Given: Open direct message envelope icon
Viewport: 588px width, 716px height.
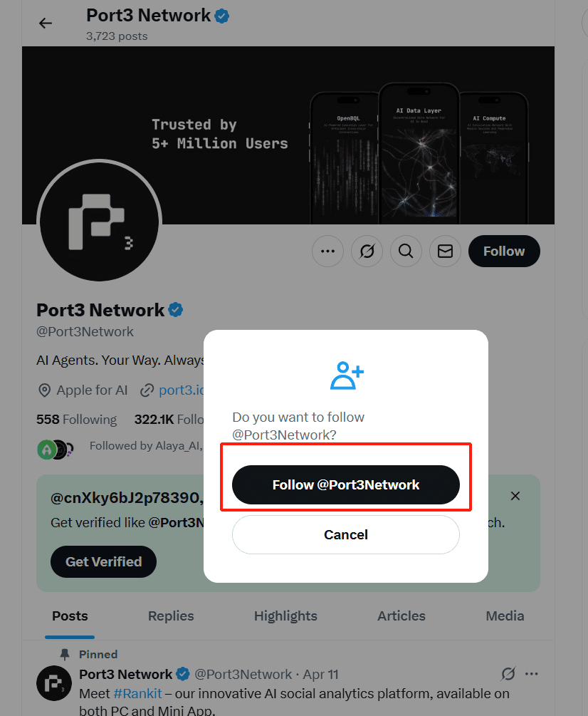Looking at the screenshot, I should coord(445,251).
